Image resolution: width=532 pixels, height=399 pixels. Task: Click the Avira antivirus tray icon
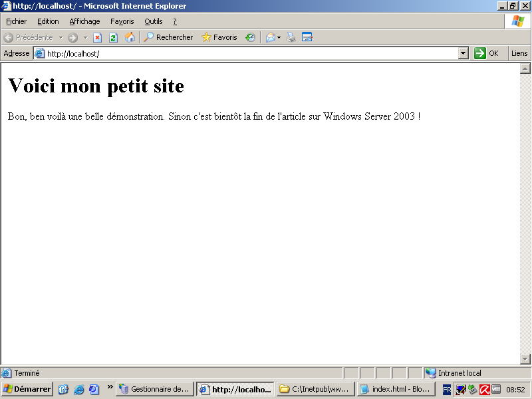pyautogui.click(x=483, y=389)
